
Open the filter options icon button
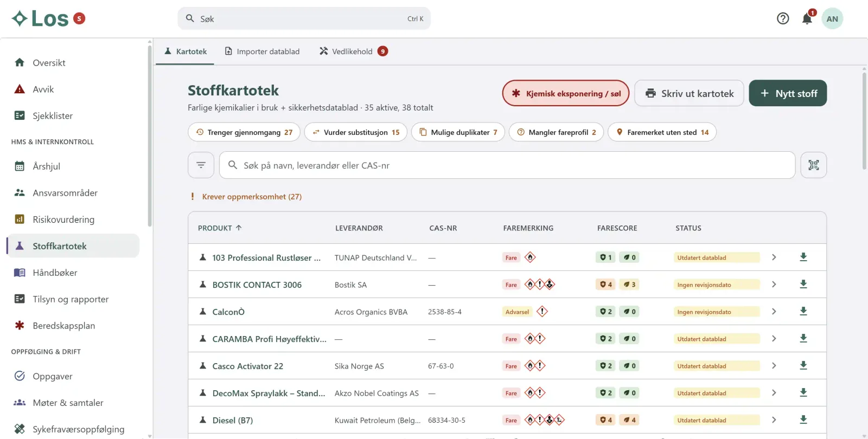pyautogui.click(x=201, y=165)
